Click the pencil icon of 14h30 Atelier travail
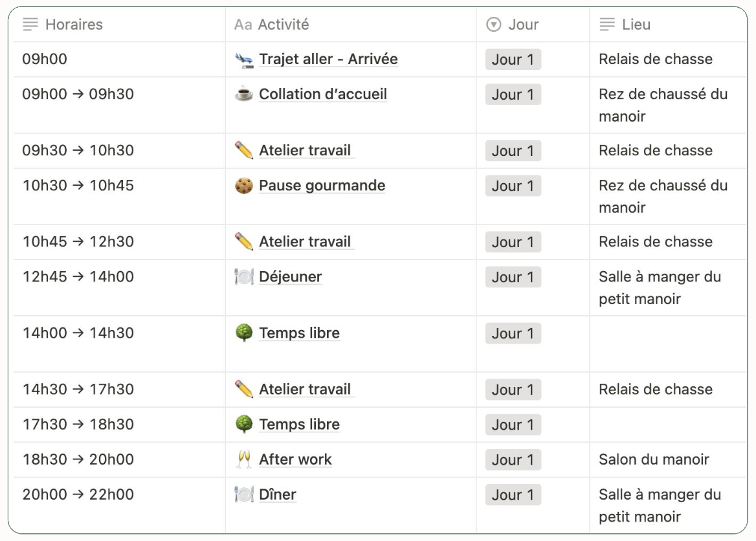The image size is (756, 541). point(244,389)
